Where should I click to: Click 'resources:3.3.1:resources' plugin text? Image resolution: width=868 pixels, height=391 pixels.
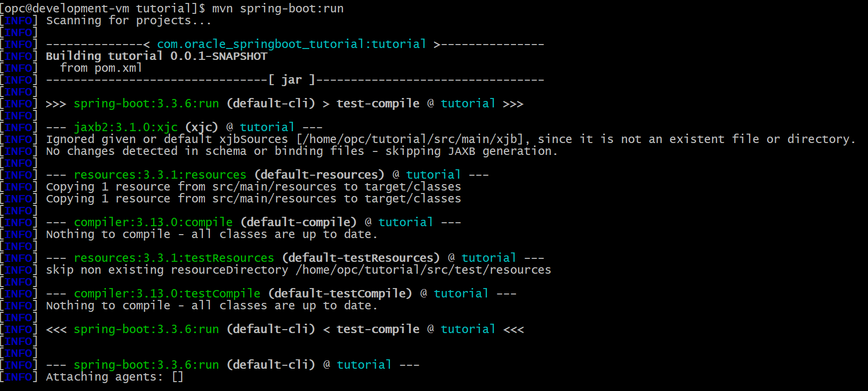click(x=160, y=175)
